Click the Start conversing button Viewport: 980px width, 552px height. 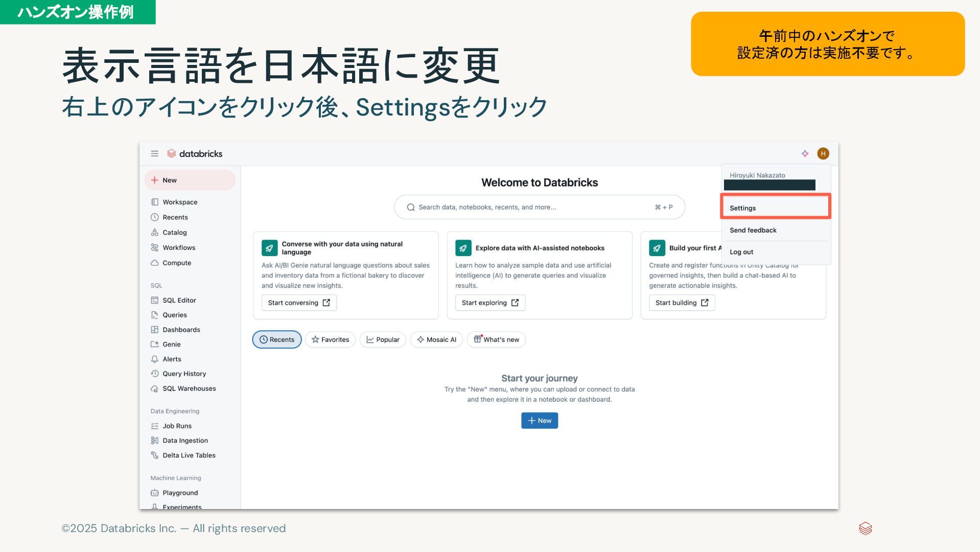[299, 303]
